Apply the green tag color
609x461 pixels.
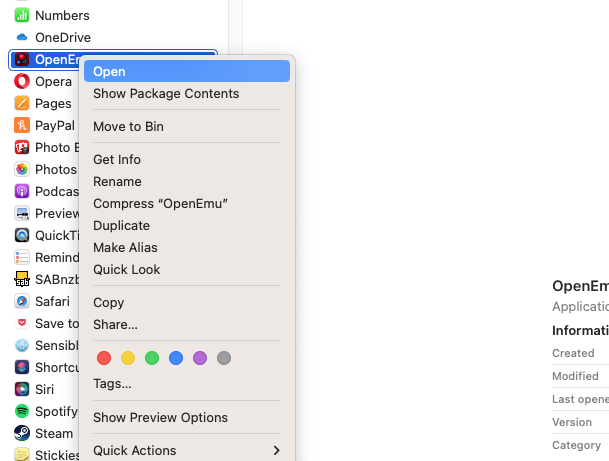click(152, 358)
